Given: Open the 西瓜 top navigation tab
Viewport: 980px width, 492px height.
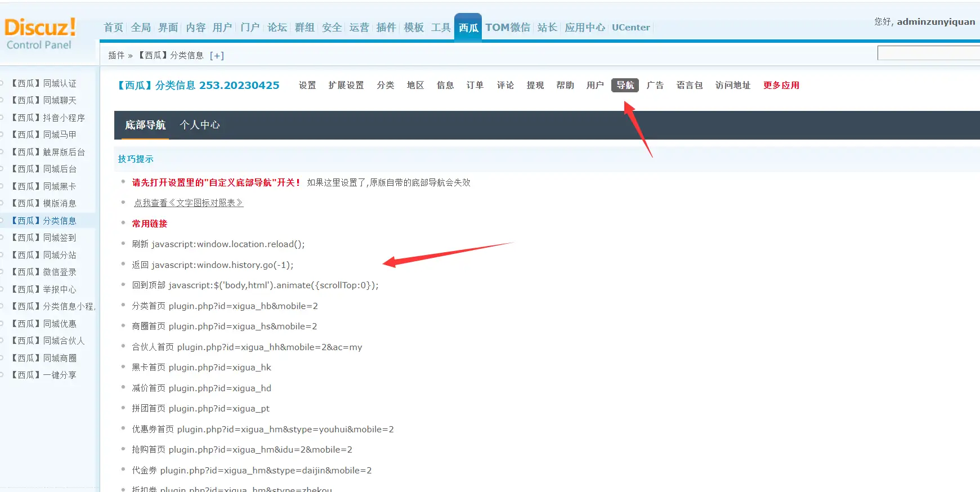Looking at the screenshot, I should click(468, 28).
